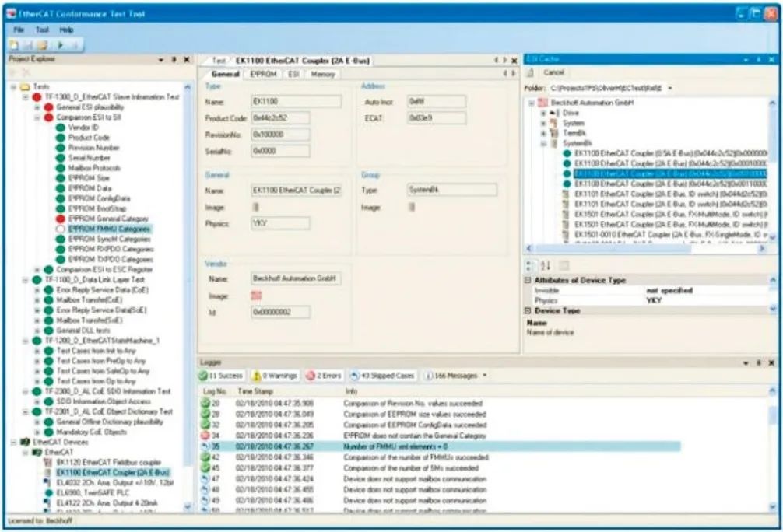
Task: Click the Open folder toolbar icon
Action: click(x=42, y=45)
